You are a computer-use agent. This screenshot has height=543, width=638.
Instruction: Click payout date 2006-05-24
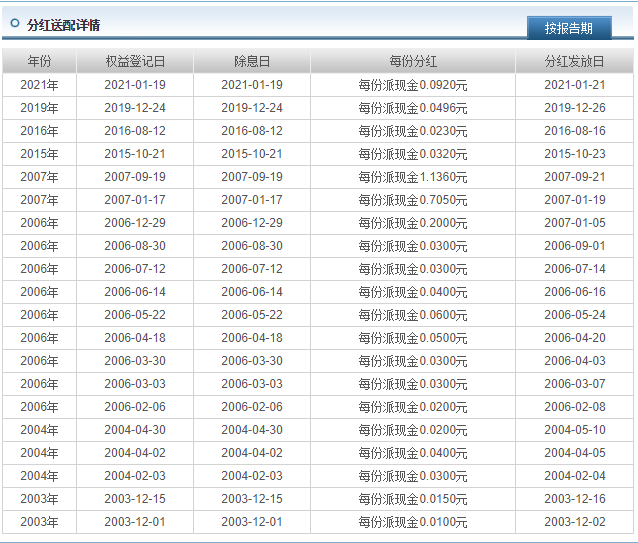click(575, 315)
